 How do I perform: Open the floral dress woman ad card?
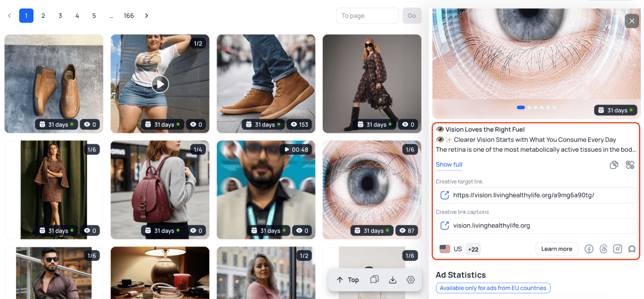point(372,84)
